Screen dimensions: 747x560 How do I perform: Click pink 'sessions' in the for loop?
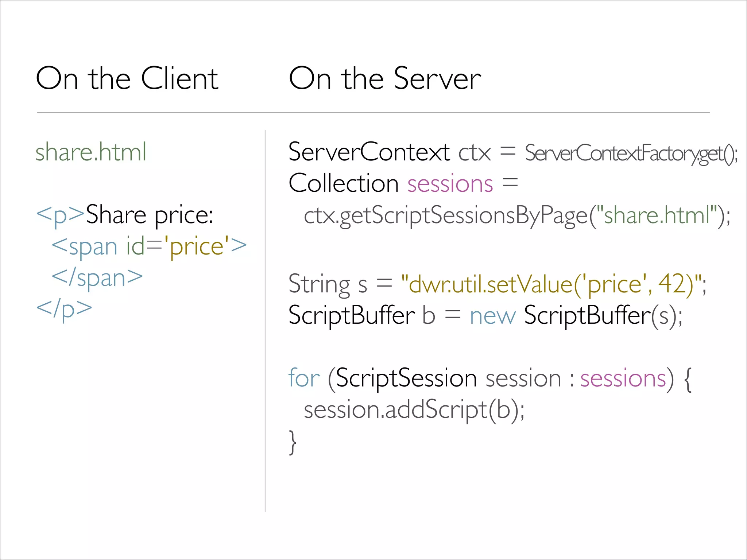pyautogui.click(x=623, y=378)
